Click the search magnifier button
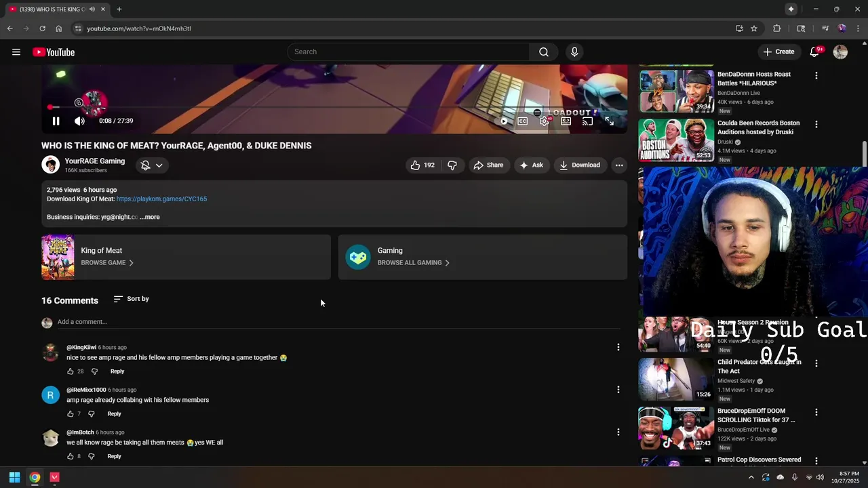The height and width of the screenshot is (488, 868). (x=544, y=52)
